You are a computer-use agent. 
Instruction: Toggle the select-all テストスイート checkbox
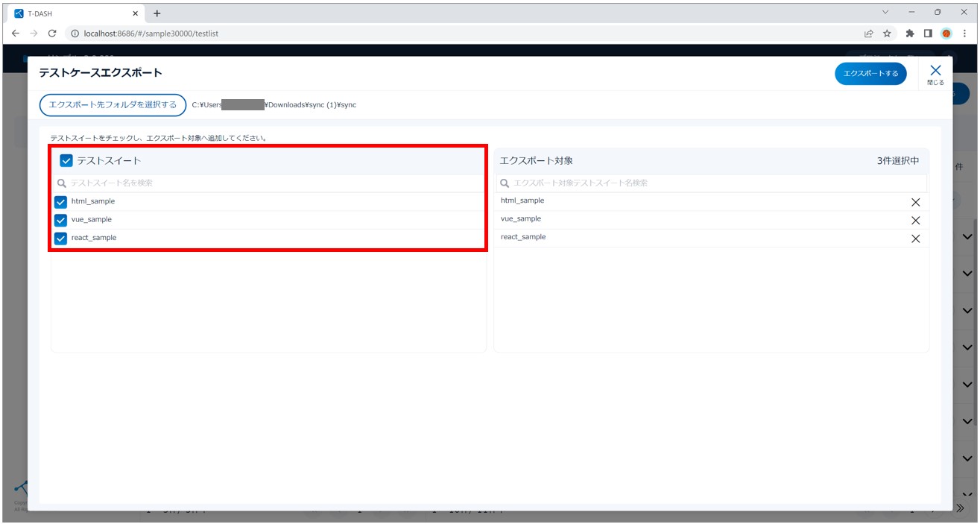point(66,161)
